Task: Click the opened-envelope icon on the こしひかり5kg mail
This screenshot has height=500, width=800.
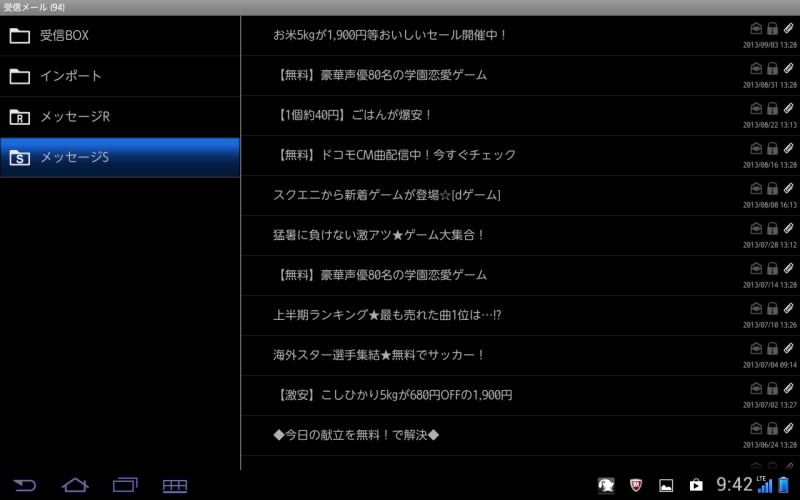Action: (756, 388)
